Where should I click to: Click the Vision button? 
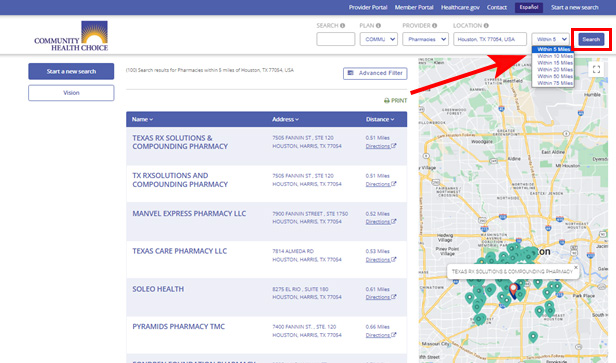point(71,93)
